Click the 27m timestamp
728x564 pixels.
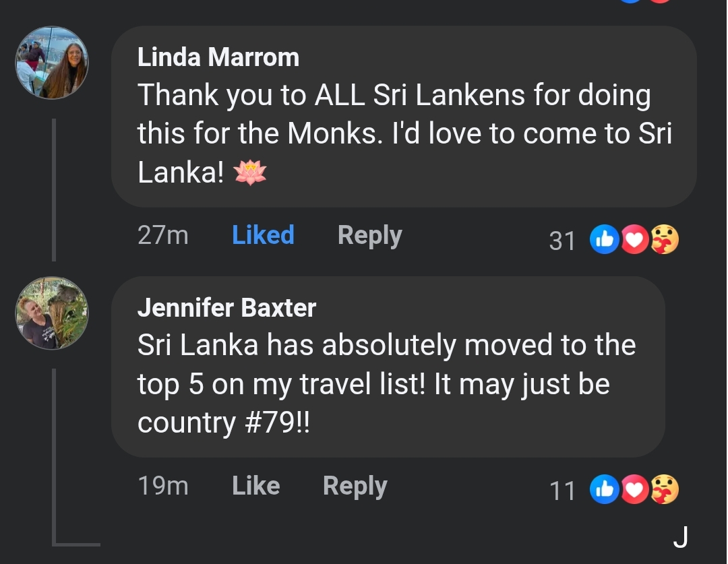click(x=163, y=235)
